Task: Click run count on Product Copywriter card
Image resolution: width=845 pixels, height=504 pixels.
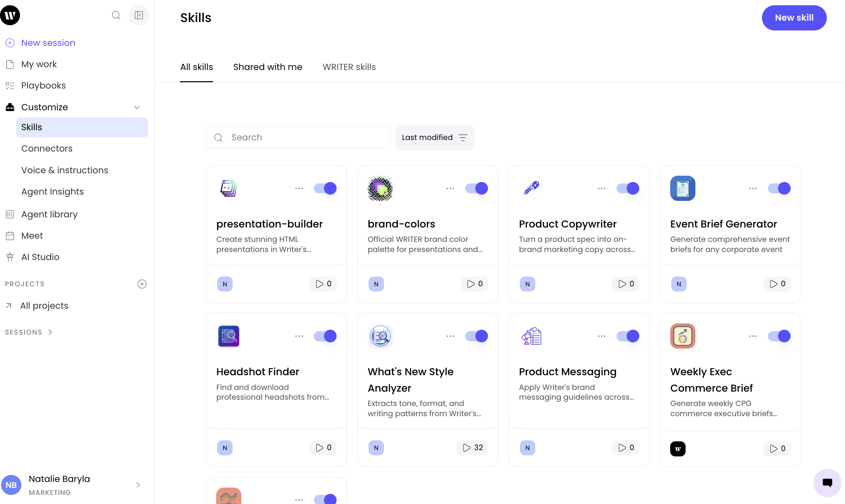Action: 626,284
